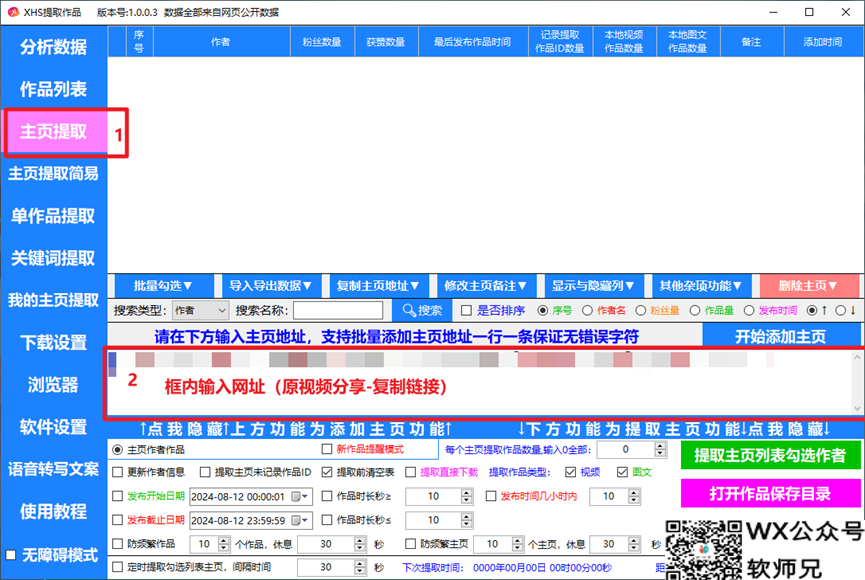The height and width of the screenshot is (580, 865).
Task: Select the 作者名 sort radio button
Action: (588, 310)
